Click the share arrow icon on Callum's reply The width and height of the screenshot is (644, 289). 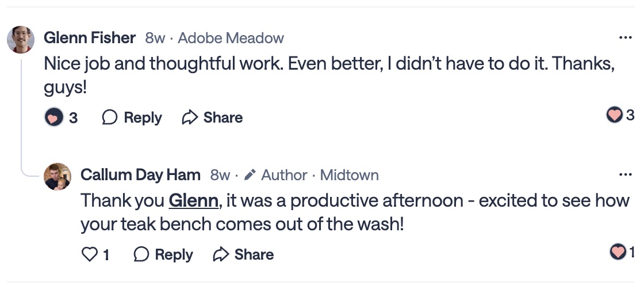pos(221,254)
